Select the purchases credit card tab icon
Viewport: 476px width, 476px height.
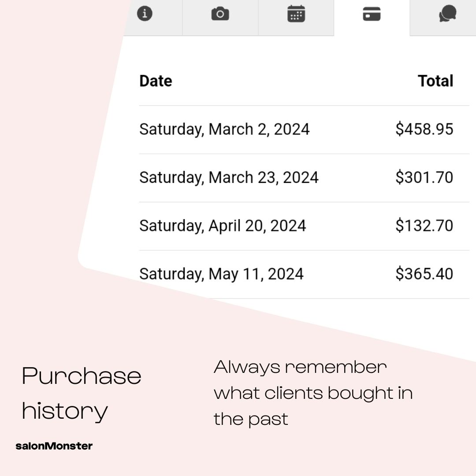tap(372, 14)
